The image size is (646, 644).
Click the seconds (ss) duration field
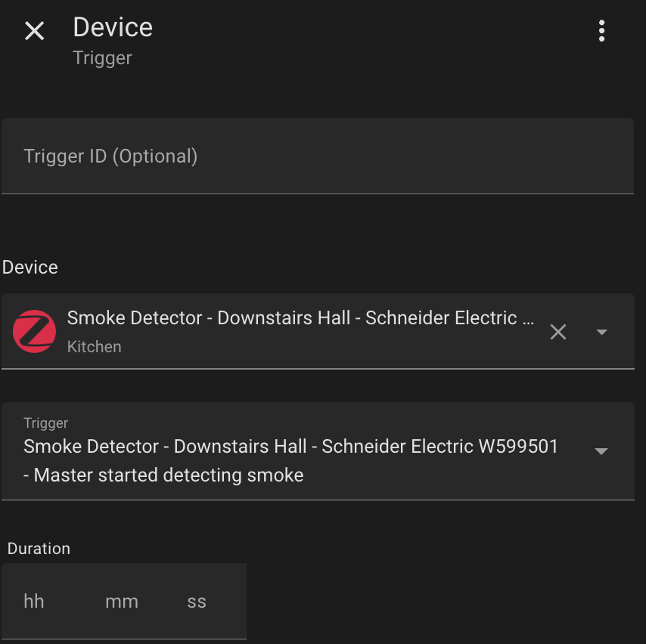197,602
